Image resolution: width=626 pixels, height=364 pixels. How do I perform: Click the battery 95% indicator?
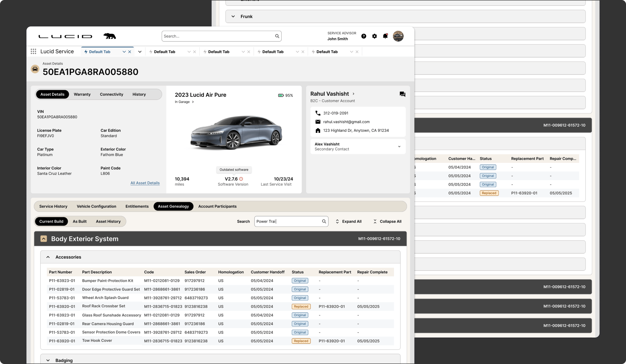pos(285,95)
